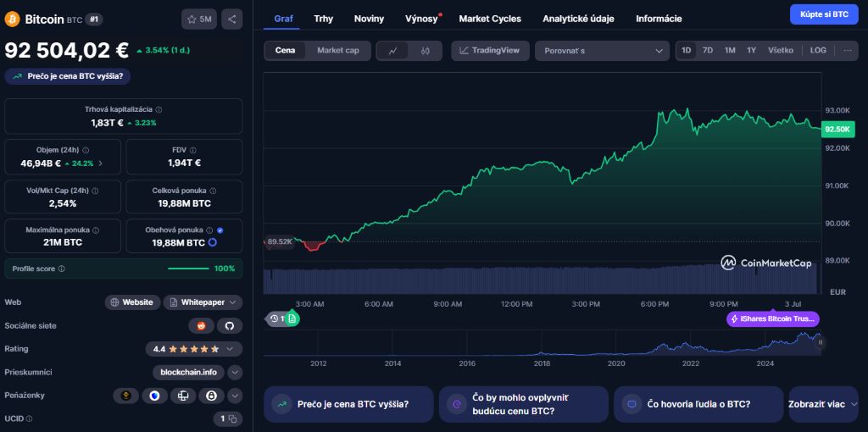This screenshot has height=432, width=868.
Task: Click the iShares Bitcoin Trust purple tag
Action: point(773,319)
